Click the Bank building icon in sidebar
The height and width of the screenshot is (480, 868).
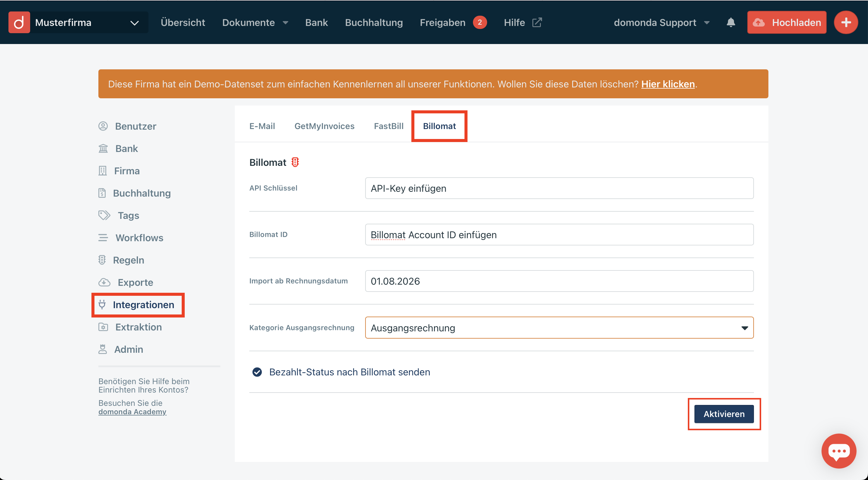(103, 148)
